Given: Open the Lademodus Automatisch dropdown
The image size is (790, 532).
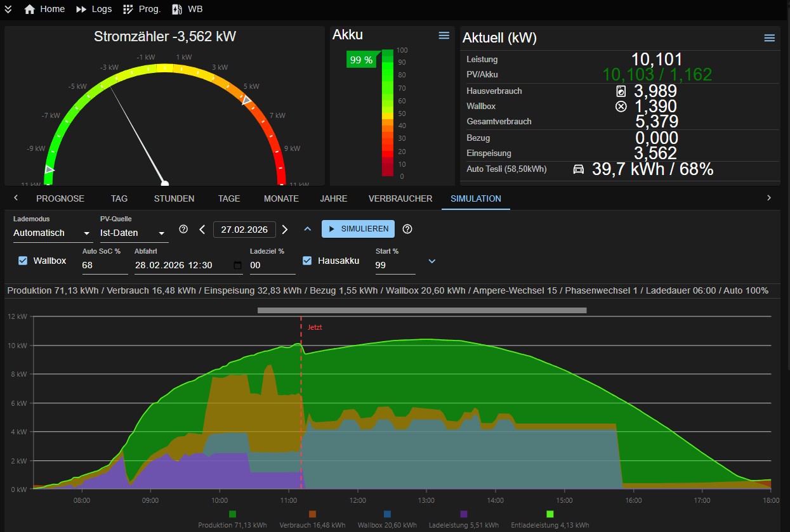Looking at the screenshot, I should pyautogui.click(x=52, y=233).
